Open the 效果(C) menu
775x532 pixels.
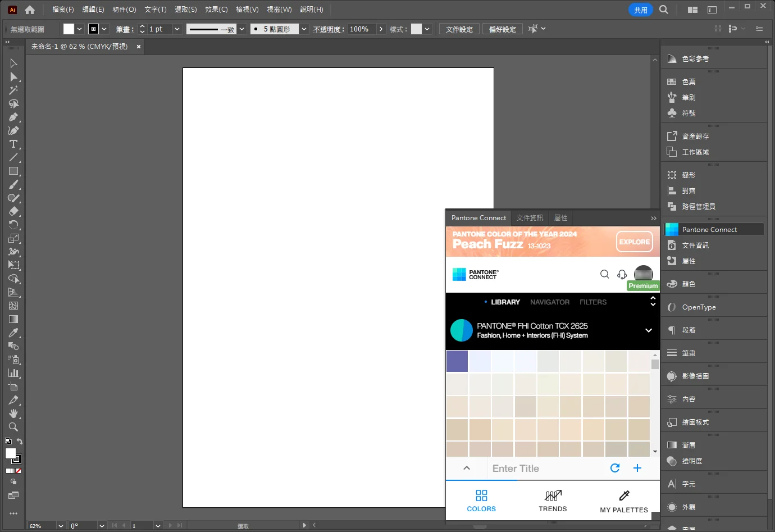tap(216, 10)
